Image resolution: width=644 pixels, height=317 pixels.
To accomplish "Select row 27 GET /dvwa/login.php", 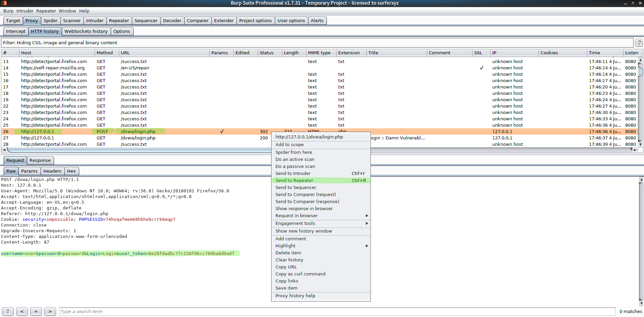I will click(319, 138).
